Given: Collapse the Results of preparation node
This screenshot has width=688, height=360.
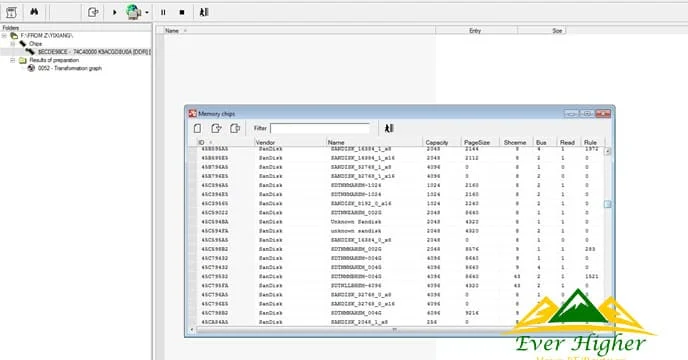Looking at the screenshot, I should click(12, 60).
